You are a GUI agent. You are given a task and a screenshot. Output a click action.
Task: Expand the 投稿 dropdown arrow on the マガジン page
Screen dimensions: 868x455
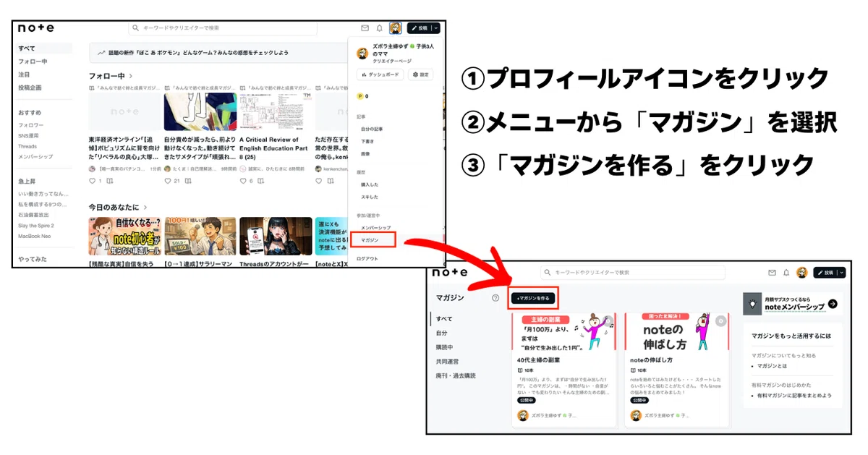tap(841, 273)
